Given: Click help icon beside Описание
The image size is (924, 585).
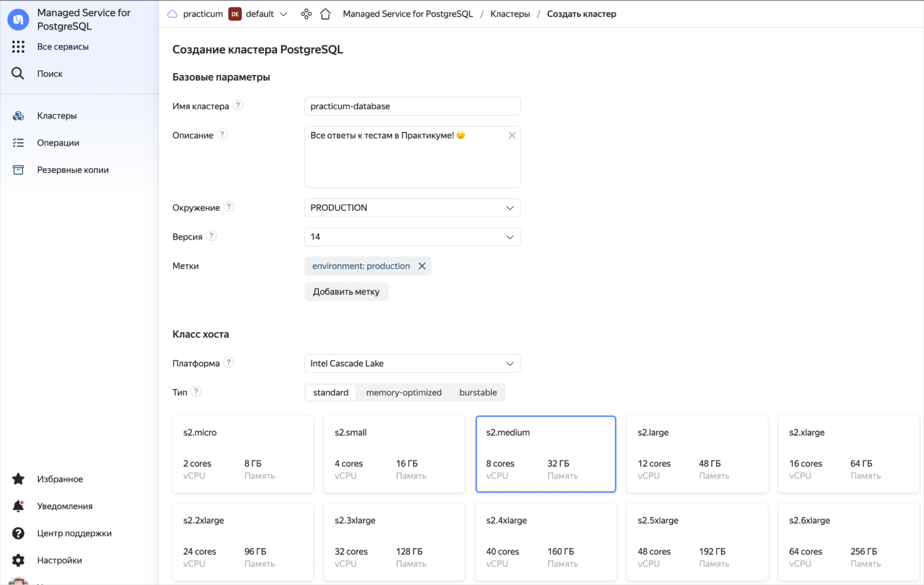Looking at the screenshot, I should pos(222,134).
